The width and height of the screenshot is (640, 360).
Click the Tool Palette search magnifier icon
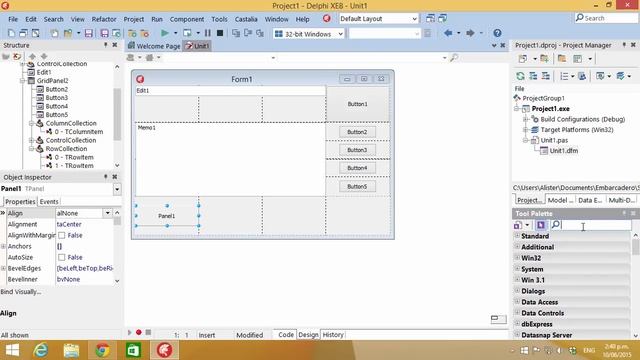coord(556,224)
